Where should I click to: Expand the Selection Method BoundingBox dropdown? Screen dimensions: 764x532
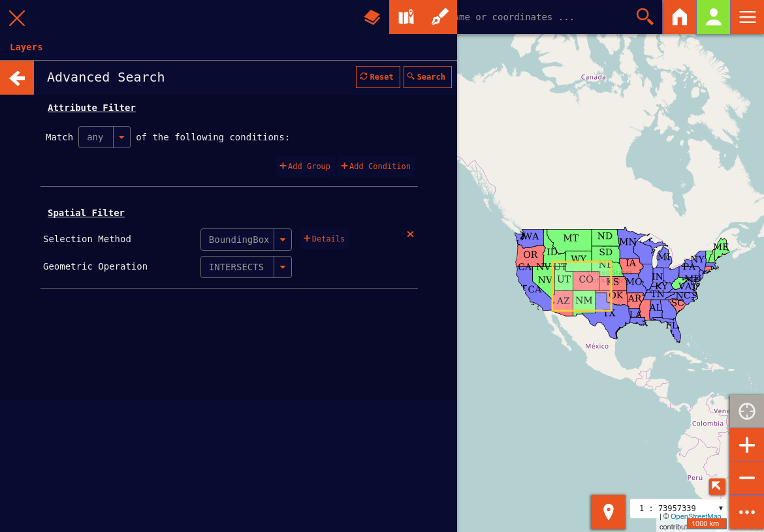(282, 240)
